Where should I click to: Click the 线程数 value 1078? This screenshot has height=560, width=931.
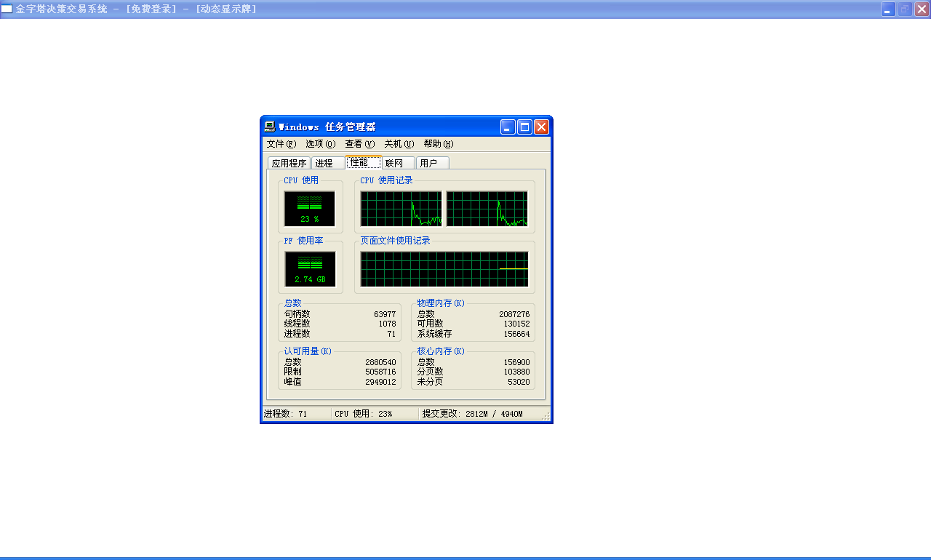click(387, 324)
